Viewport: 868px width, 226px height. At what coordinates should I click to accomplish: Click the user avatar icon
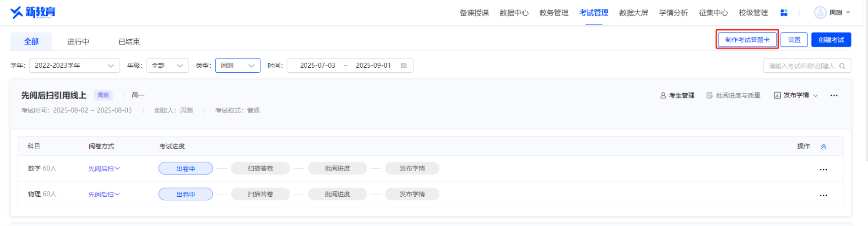820,12
